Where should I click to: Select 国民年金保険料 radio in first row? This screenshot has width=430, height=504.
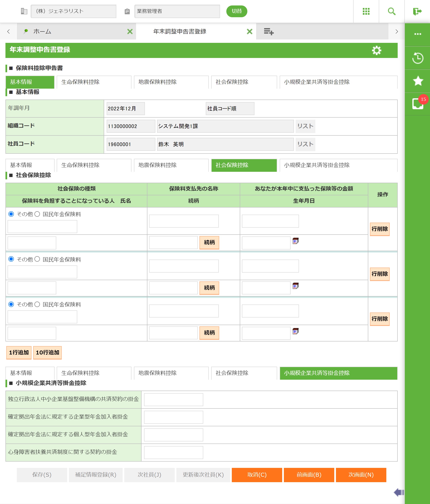coord(37,214)
